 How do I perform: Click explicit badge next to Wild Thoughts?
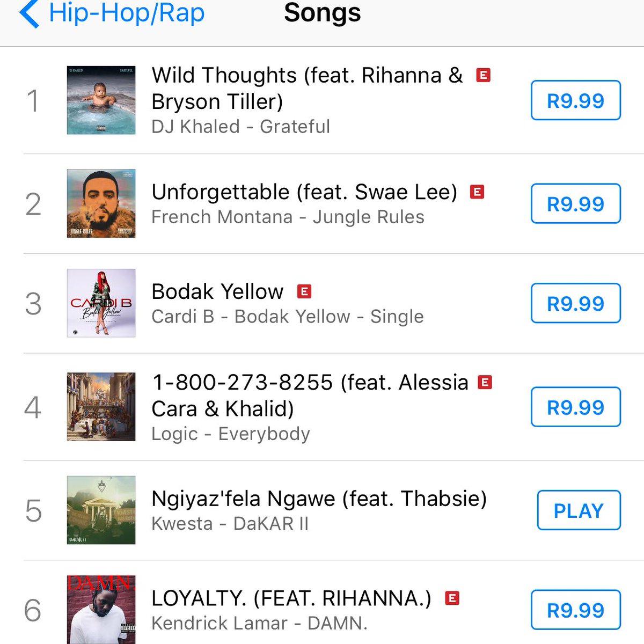484,75
